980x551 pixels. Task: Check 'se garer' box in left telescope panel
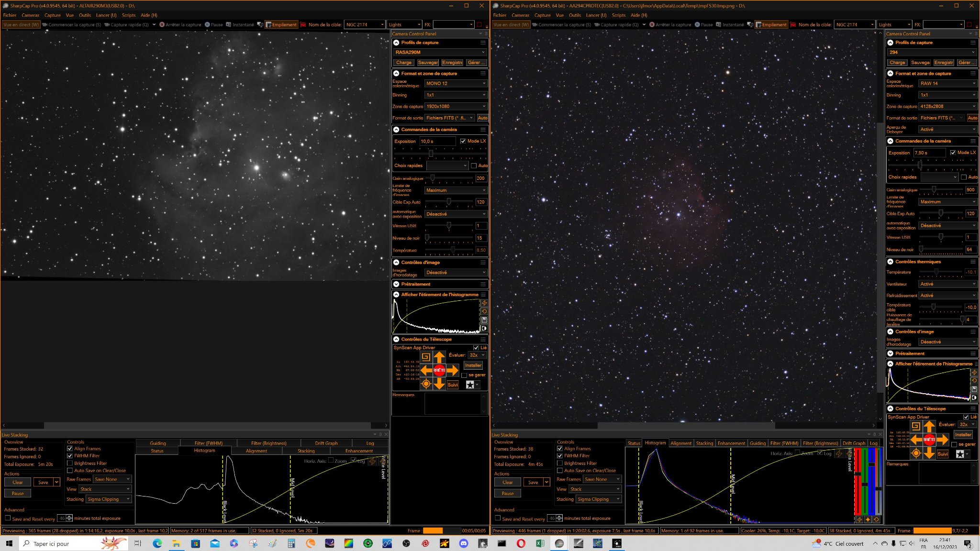(464, 375)
